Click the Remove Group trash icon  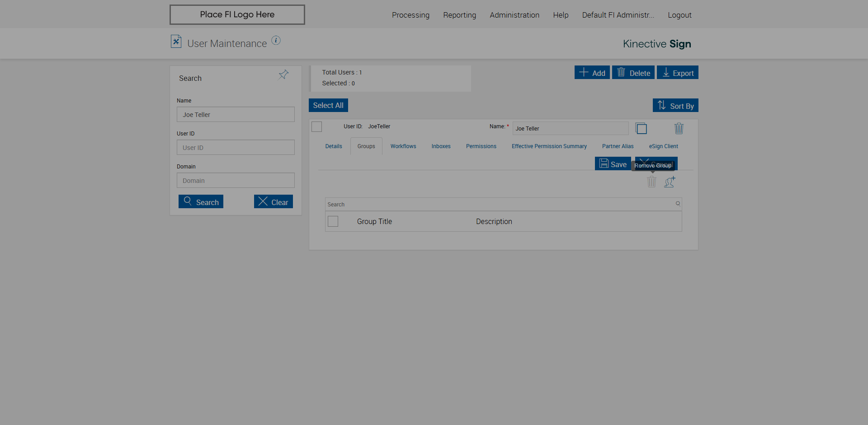tap(651, 182)
